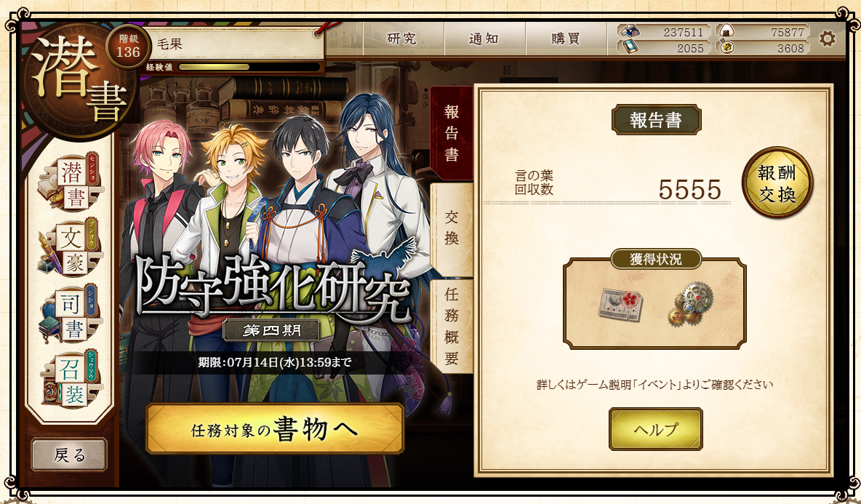Viewport: 861px width, 504px height.
Task: Open the 購買 top menu
Action: [x=566, y=39]
